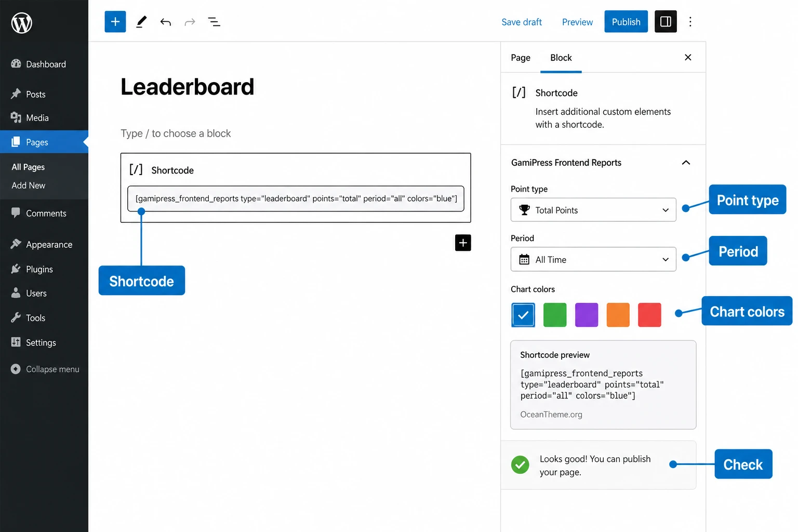Open the block inserter plus button

click(x=115, y=22)
